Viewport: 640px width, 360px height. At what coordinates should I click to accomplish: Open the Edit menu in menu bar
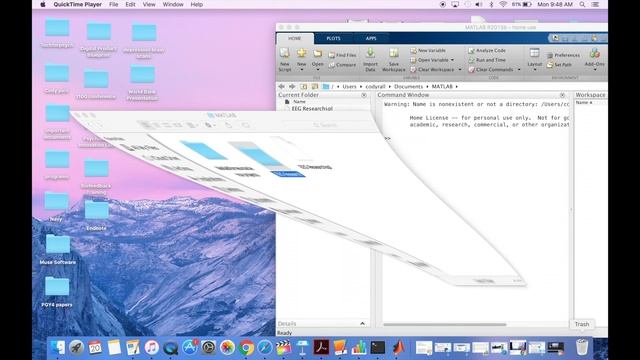pos(130,4)
